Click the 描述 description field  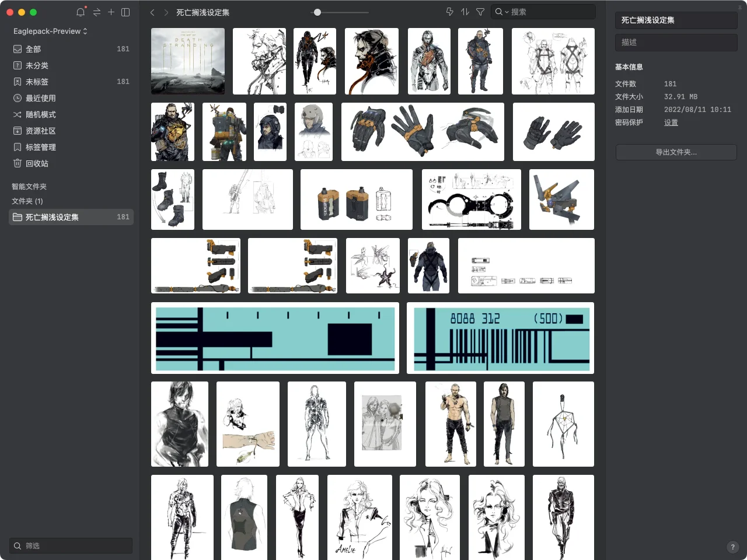[x=676, y=42]
